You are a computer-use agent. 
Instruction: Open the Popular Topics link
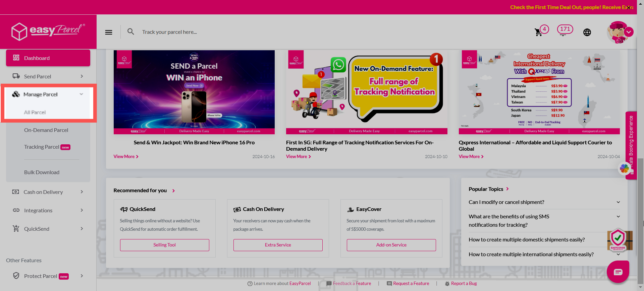[x=489, y=189]
